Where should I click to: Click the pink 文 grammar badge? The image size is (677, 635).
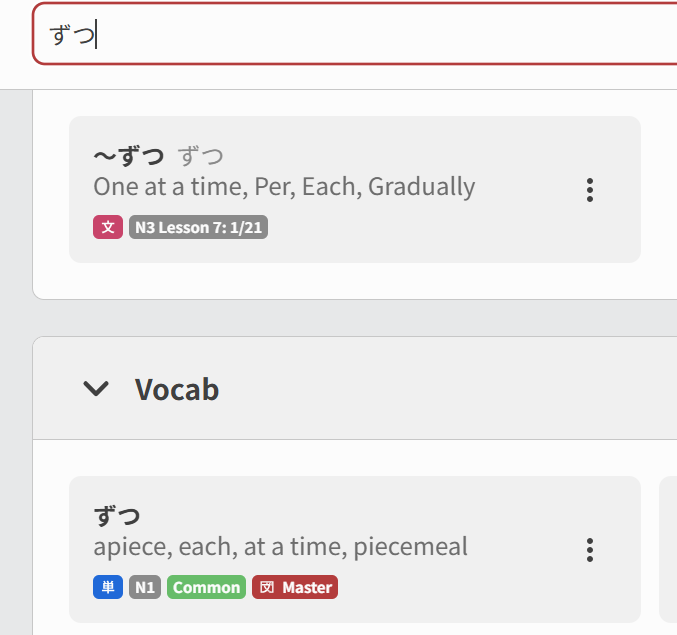coord(108,228)
